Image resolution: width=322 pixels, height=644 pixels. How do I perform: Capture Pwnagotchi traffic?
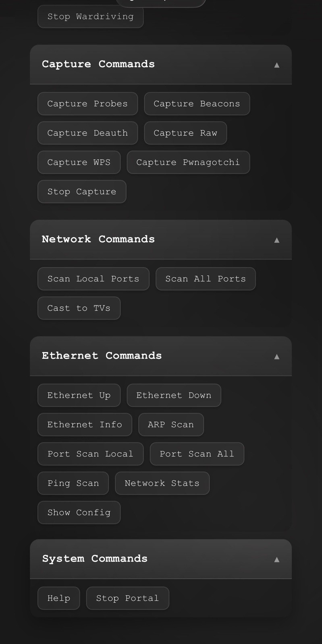point(188,162)
